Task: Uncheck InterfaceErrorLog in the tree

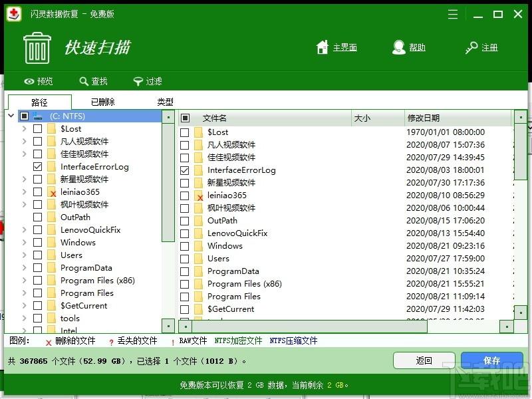Action: click(38, 167)
